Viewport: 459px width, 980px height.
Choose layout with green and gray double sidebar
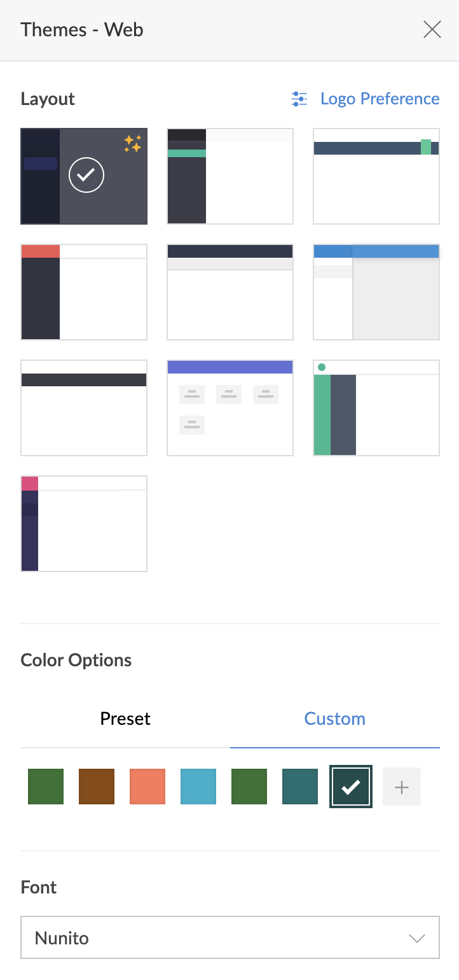click(376, 408)
